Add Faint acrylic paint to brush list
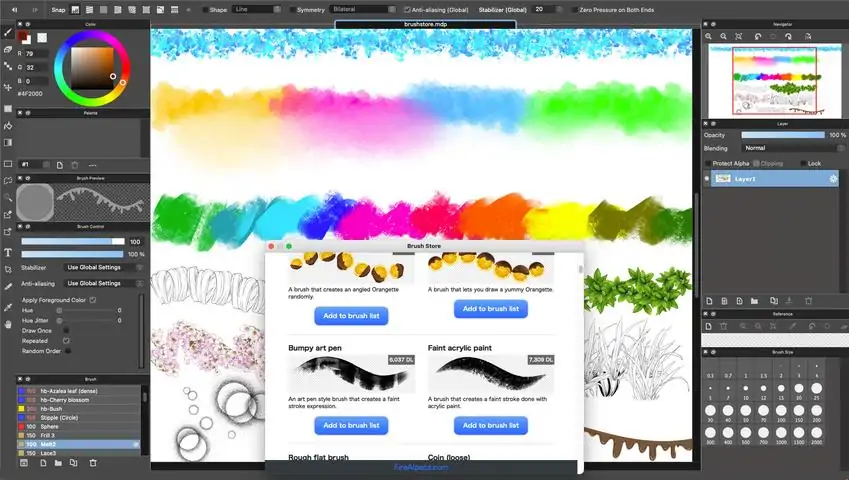The width and height of the screenshot is (849, 480). click(x=491, y=425)
